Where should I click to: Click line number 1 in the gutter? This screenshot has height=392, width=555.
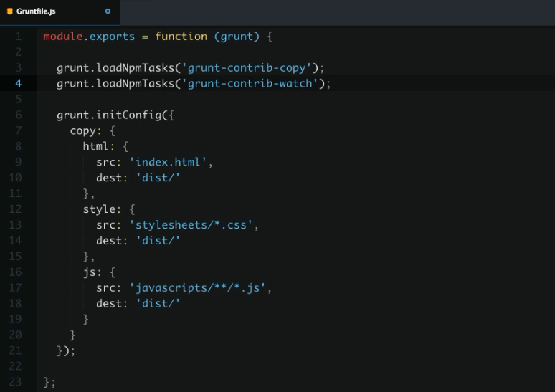(19, 37)
